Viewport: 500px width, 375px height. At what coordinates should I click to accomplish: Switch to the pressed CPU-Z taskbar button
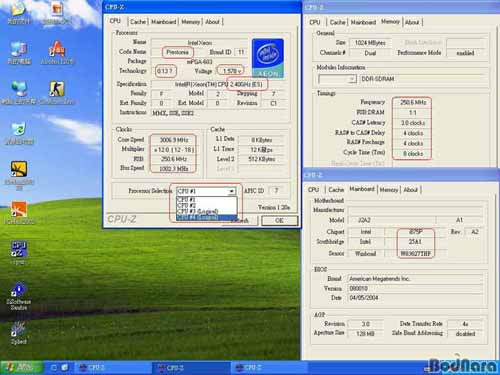click(191, 368)
